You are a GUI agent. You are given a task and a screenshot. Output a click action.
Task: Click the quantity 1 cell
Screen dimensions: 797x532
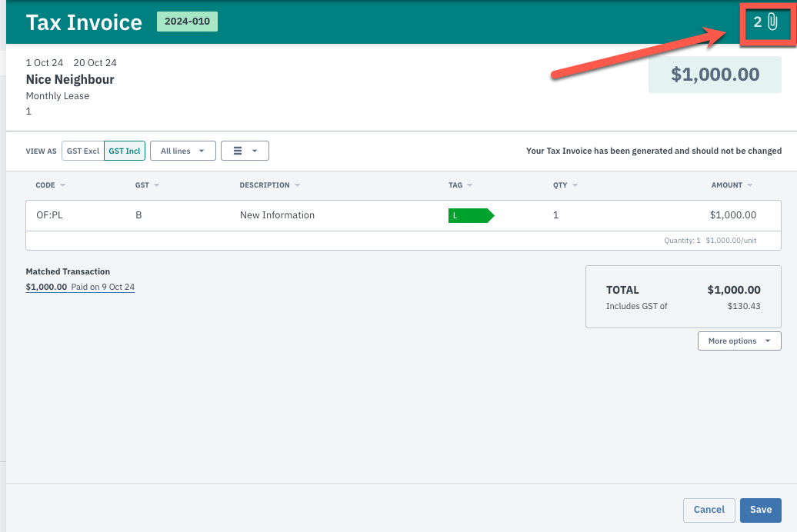coord(555,215)
